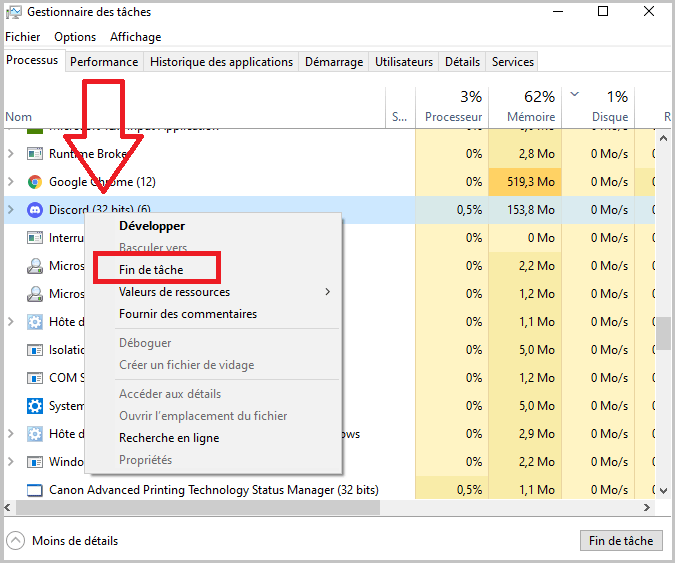Click the Google Chrome process icon
This screenshot has width=675, height=563.
point(34,182)
